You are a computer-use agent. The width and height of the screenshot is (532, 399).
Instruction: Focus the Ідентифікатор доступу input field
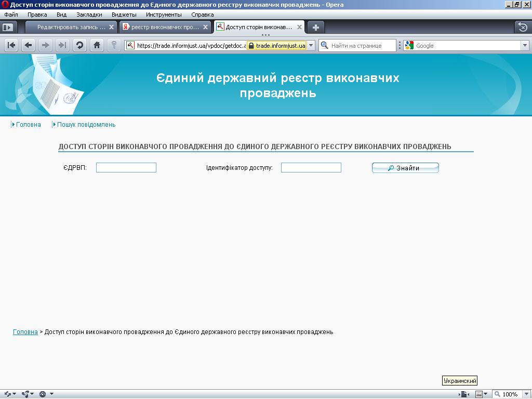click(x=311, y=168)
